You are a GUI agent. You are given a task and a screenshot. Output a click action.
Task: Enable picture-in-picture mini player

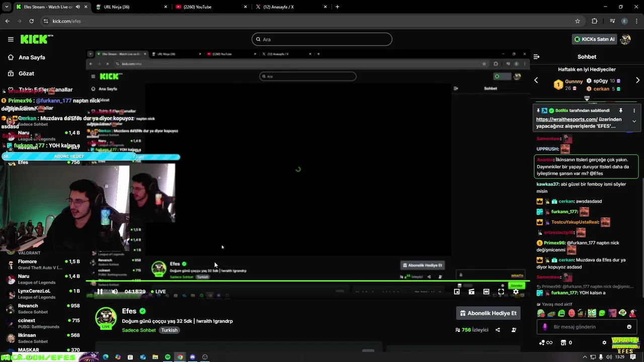point(457,292)
